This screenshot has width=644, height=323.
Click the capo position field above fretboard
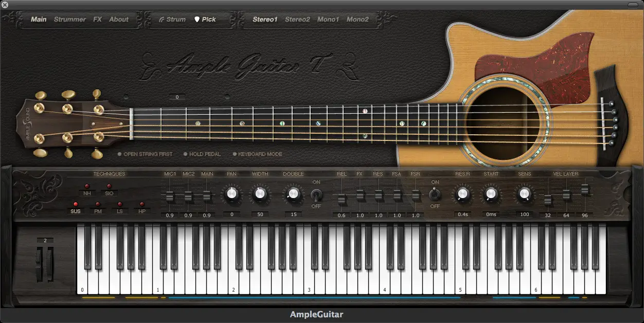[177, 97]
